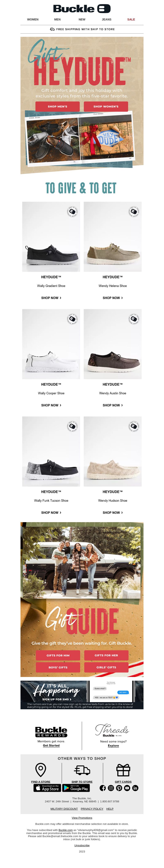Select the Ship to Store truck icon

(82, 770)
